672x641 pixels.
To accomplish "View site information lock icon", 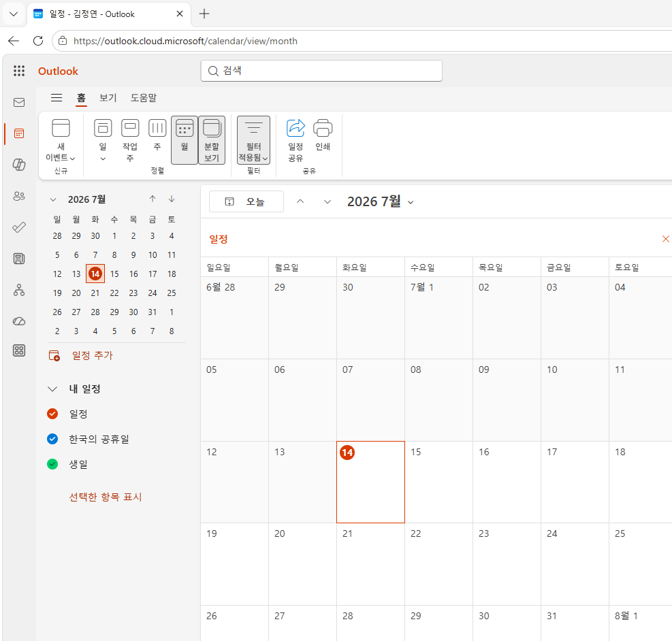I will click(x=63, y=41).
